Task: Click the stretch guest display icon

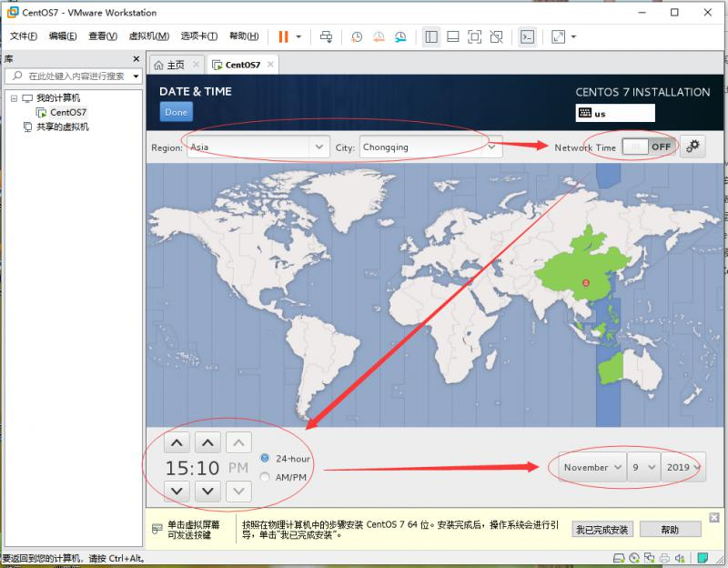Action: (558, 36)
